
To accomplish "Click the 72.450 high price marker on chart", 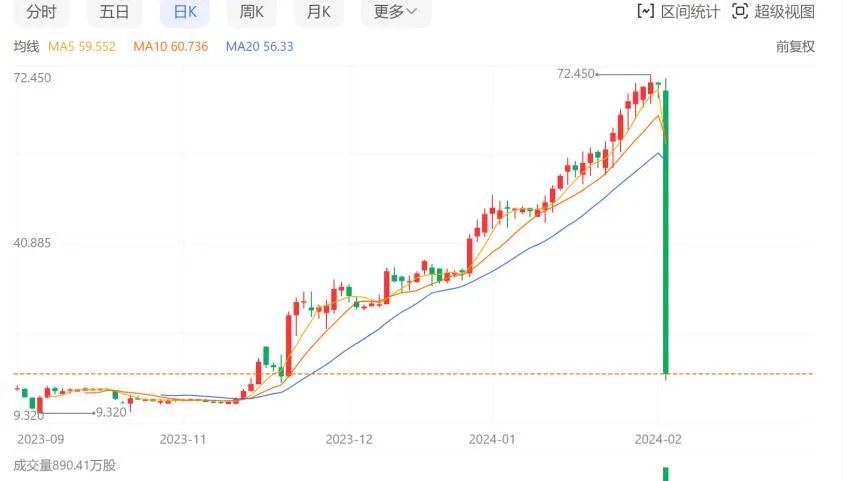I will [576, 74].
